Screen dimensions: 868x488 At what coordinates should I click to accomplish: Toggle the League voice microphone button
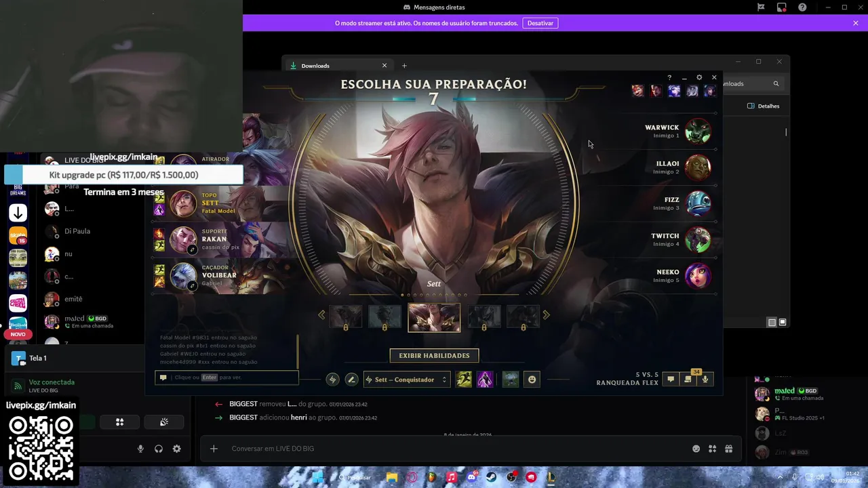tap(705, 380)
